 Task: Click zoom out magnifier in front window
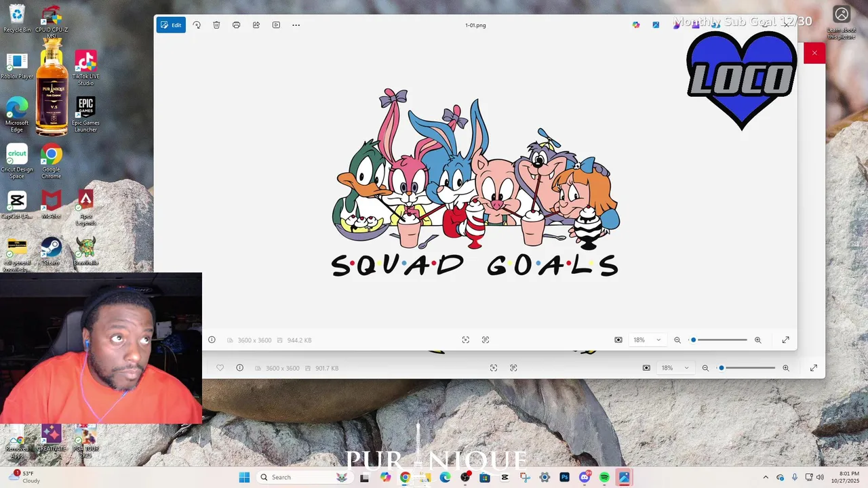pyautogui.click(x=677, y=340)
